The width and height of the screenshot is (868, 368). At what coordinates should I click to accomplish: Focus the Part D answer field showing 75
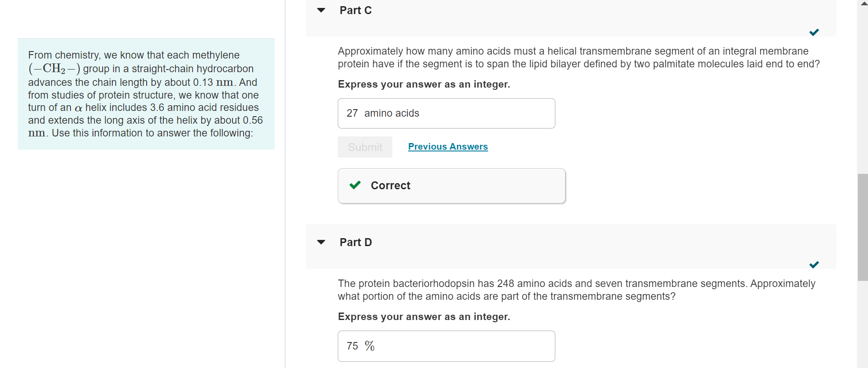[446, 346]
